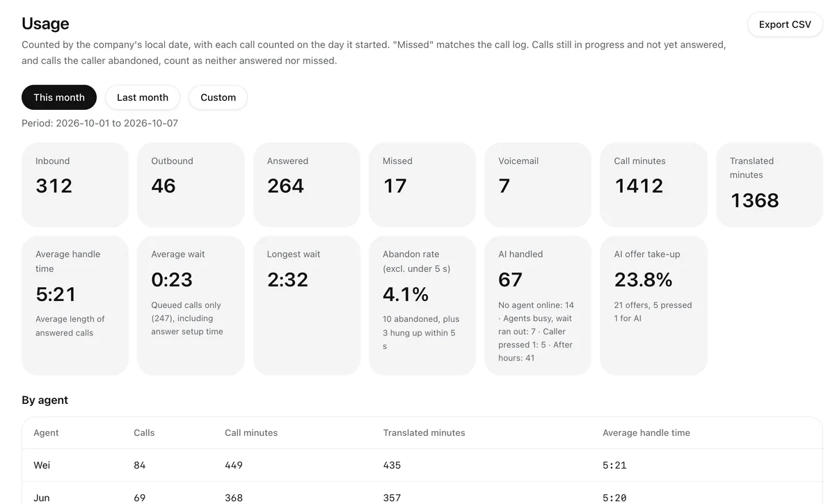
Task: Click the Longest wait 2:32 card
Action: (x=307, y=306)
